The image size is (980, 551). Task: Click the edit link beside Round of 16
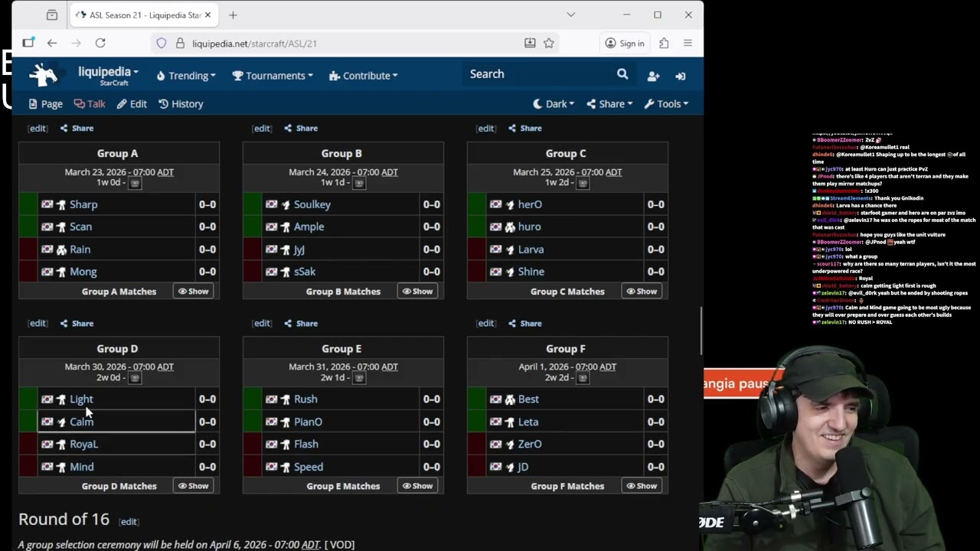(x=129, y=522)
